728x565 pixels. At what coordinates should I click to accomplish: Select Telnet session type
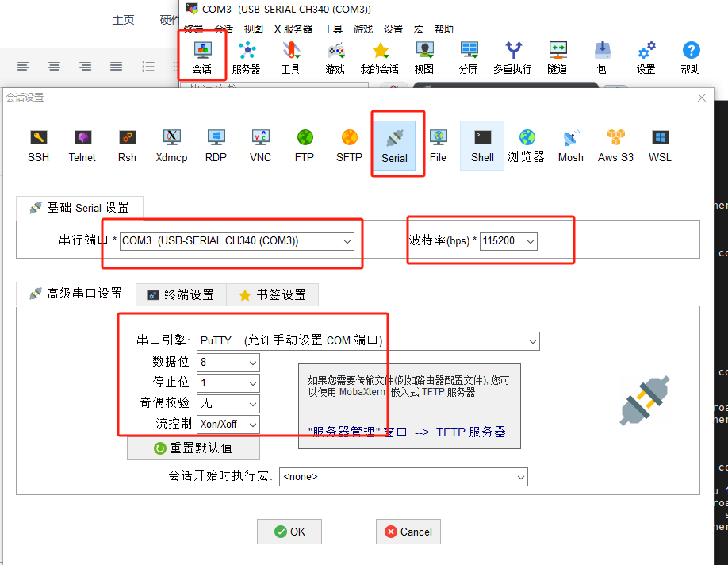point(82,146)
